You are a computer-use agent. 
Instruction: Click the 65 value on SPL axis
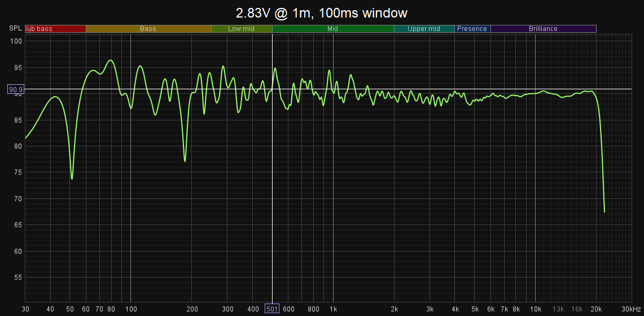click(x=18, y=225)
